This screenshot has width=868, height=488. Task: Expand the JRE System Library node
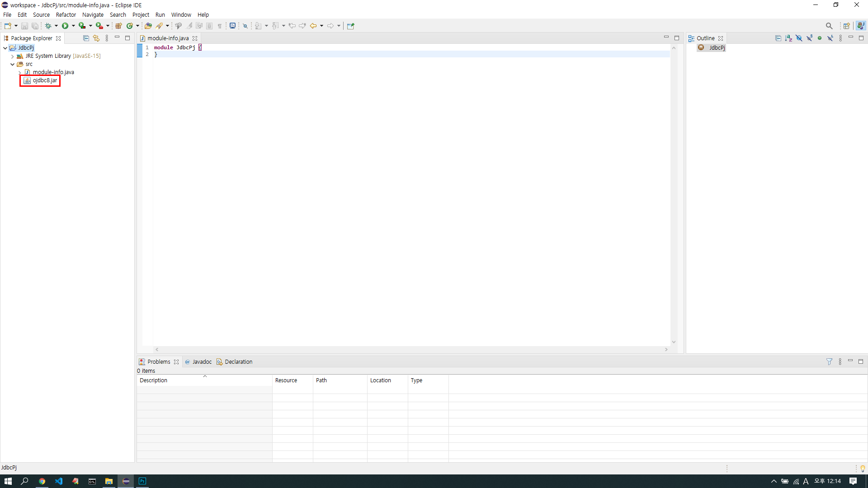(12, 56)
